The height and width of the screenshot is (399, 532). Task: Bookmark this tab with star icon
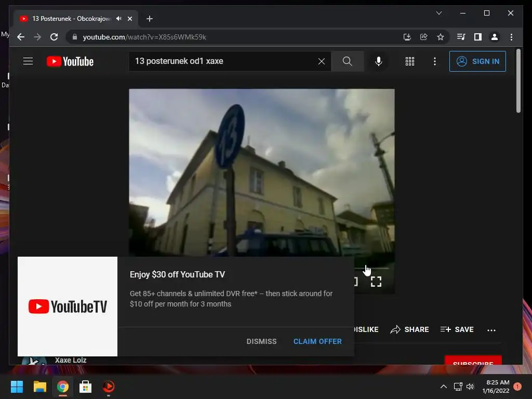[x=441, y=37]
